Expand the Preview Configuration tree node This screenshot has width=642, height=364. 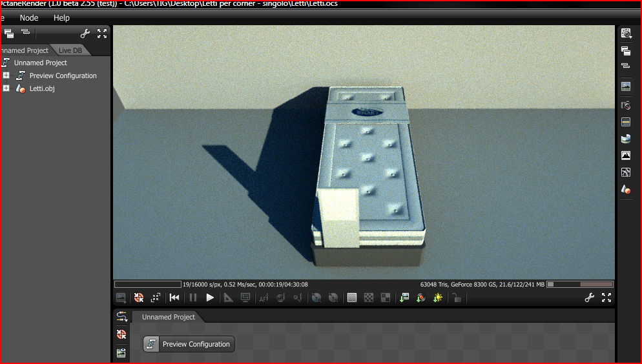click(x=6, y=76)
